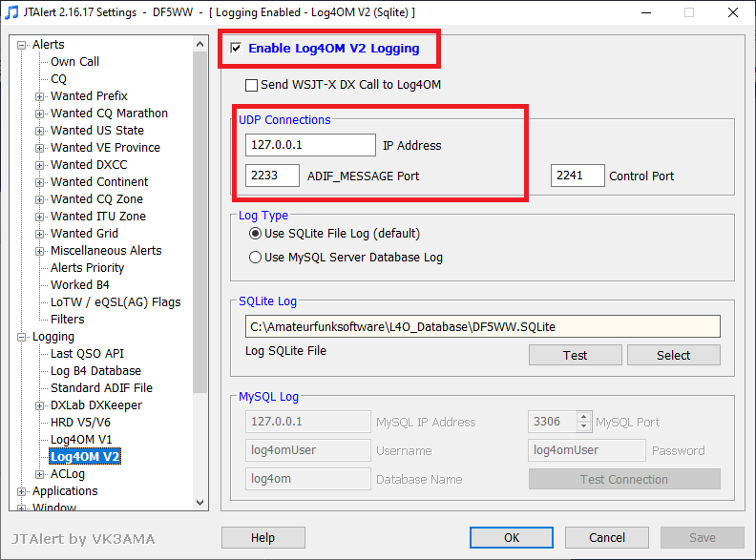The height and width of the screenshot is (560, 756).
Task: Click the MySQL Password field
Action: (587, 450)
